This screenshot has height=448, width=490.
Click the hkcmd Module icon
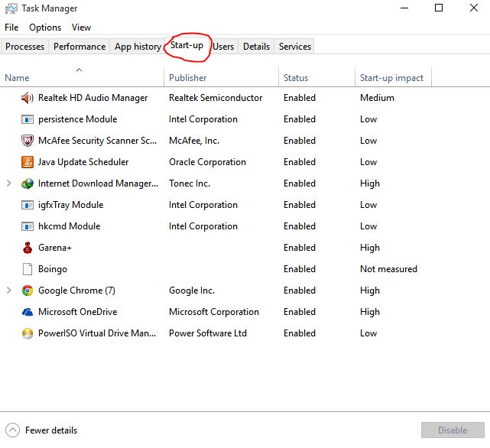28,226
